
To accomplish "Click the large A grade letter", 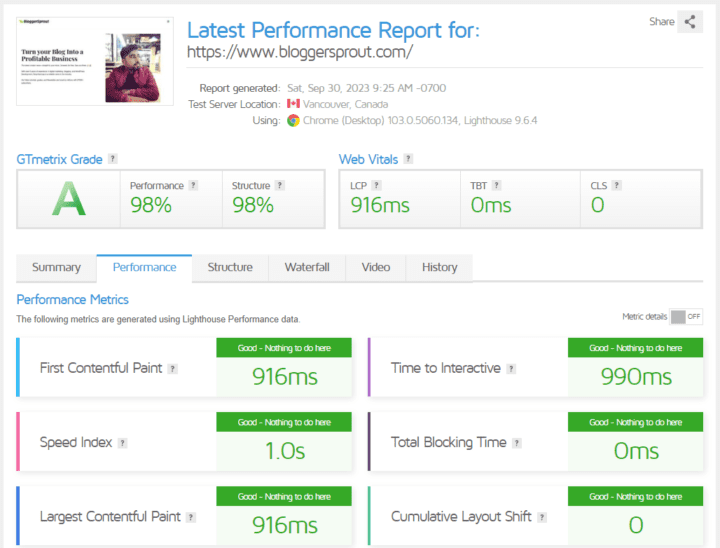I will point(69,199).
